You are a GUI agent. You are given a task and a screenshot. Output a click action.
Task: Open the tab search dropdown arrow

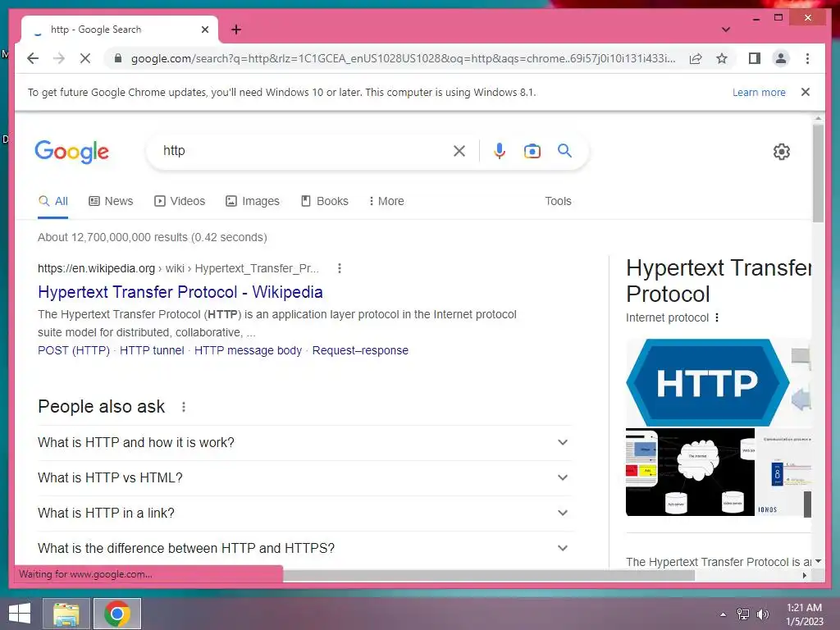726,30
